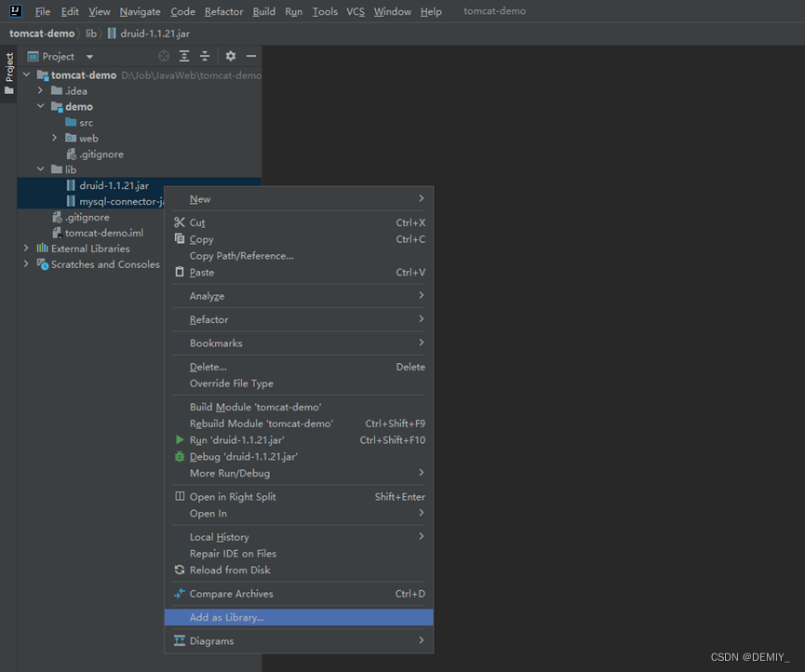Click the druid-1.1.21.jar file icon in tree
Image resolution: width=805 pixels, height=672 pixels.
(x=71, y=185)
